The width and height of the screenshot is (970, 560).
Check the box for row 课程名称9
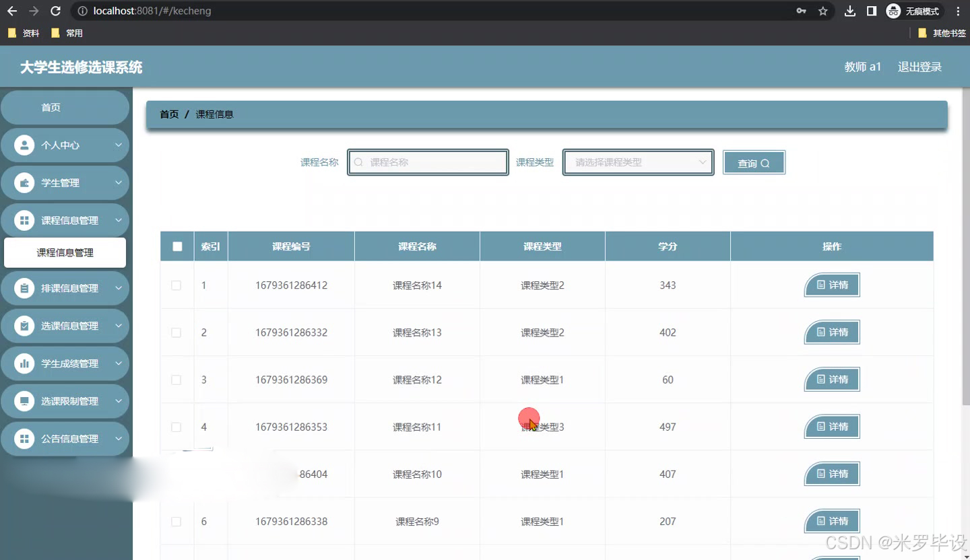(x=176, y=522)
